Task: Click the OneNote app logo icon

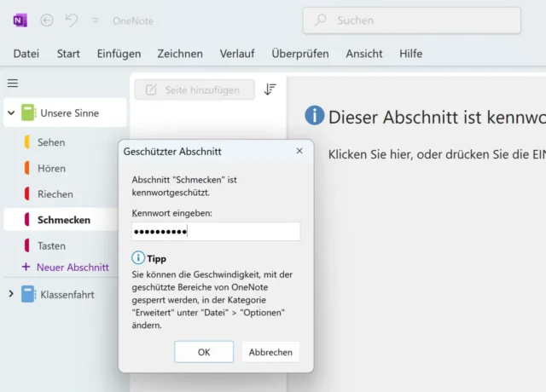Action: (x=20, y=20)
